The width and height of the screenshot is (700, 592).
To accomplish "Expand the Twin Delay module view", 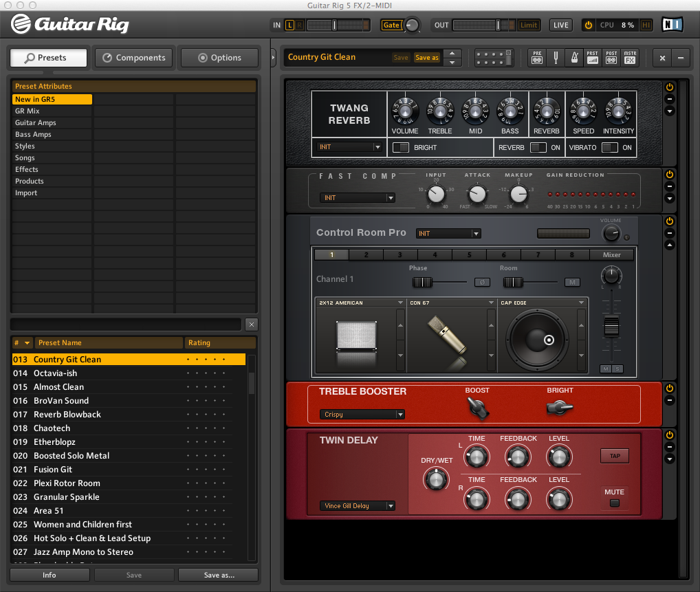I will (670, 459).
